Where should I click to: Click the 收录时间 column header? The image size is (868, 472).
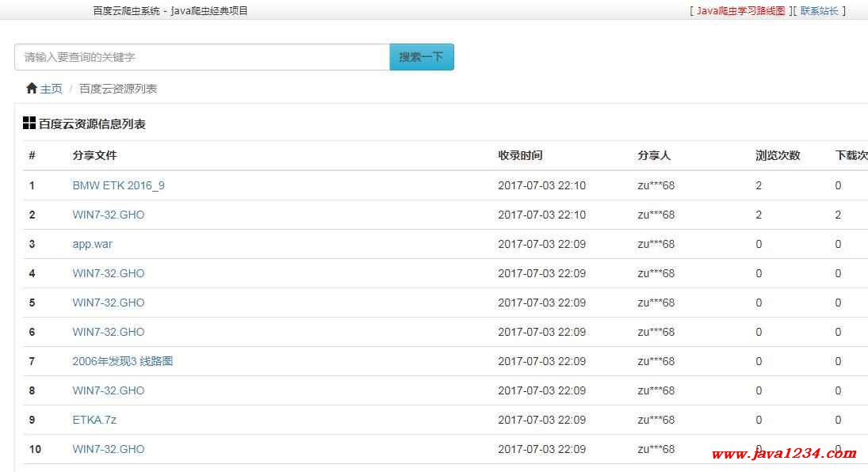(520, 155)
